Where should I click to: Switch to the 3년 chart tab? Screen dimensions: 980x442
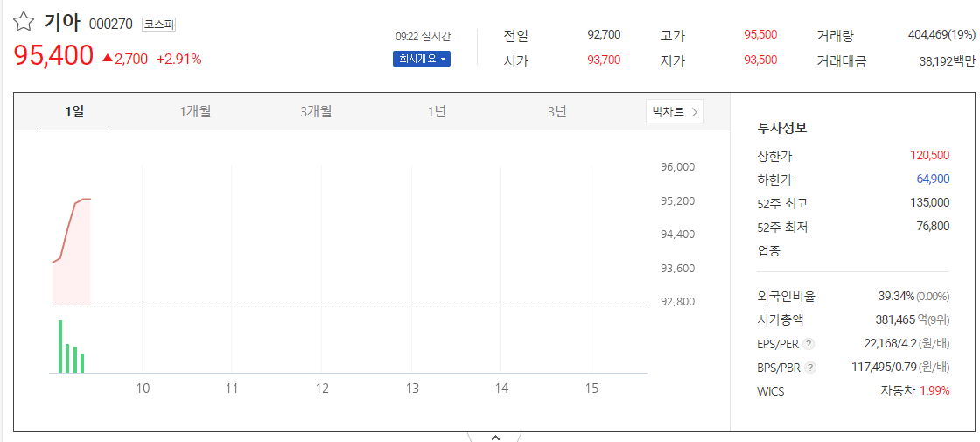pos(556,112)
